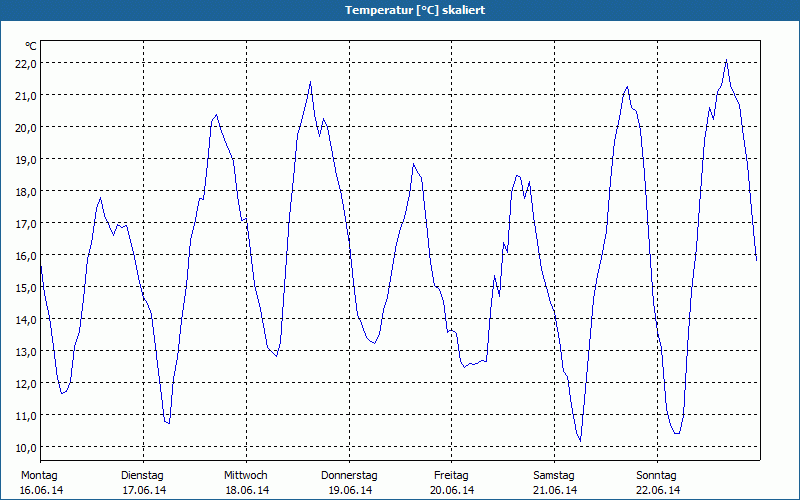Click the 10,0 y-axis label

26,447
